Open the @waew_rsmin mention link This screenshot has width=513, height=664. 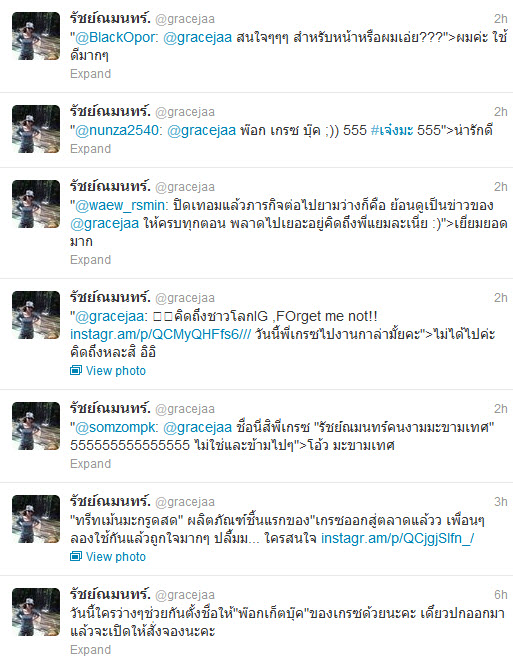point(120,205)
